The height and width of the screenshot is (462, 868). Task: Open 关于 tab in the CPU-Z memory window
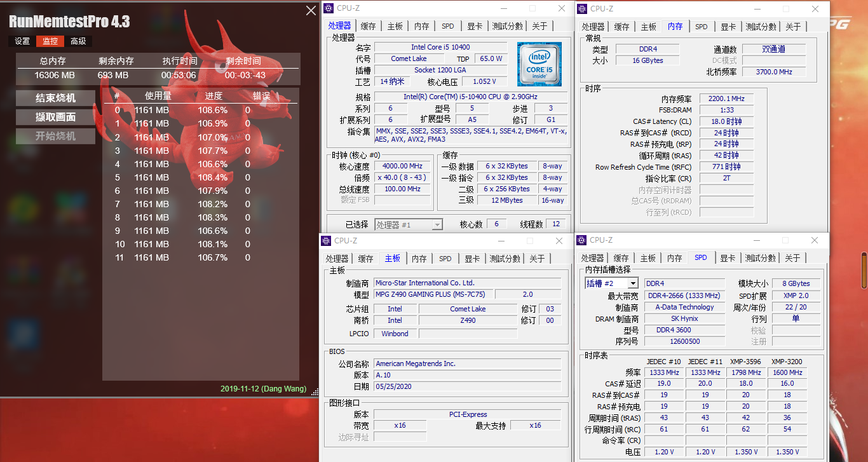[x=793, y=27]
